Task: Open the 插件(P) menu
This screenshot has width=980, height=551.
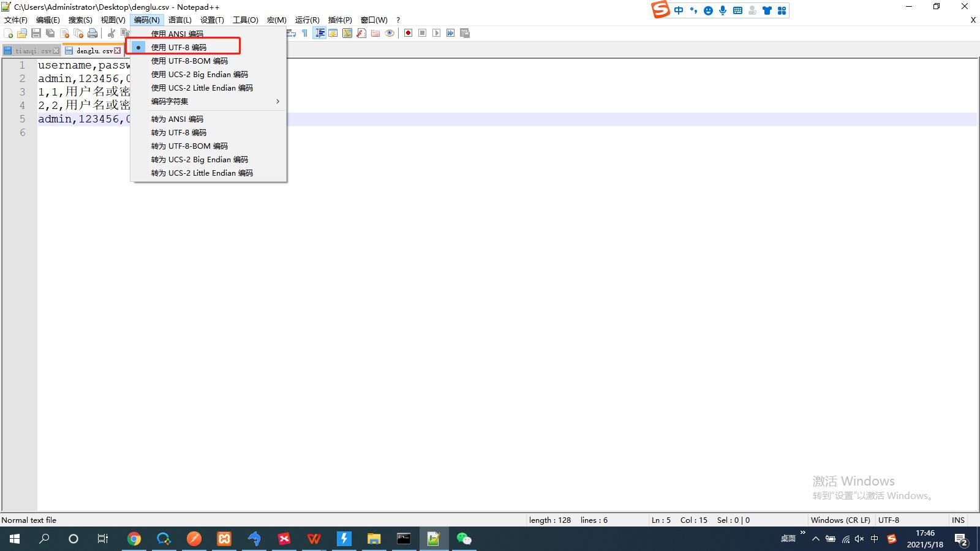Action: click(x=340, y=20)
